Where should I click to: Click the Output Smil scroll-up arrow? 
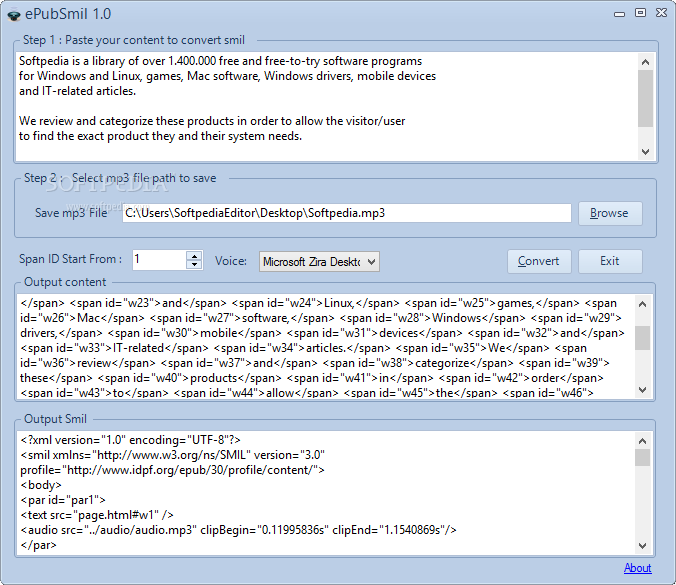(x=642, y=441)
